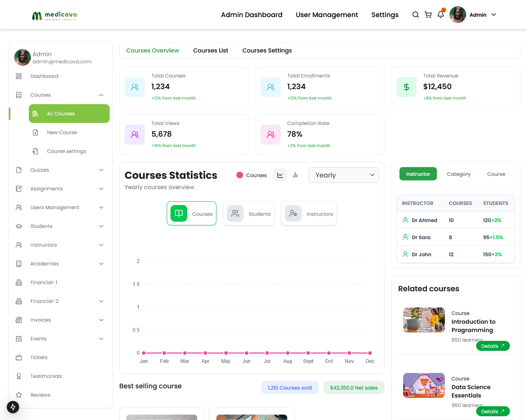Select the Instructors statistics card
This screenshot has width=527, height=420.
[309, 213]
